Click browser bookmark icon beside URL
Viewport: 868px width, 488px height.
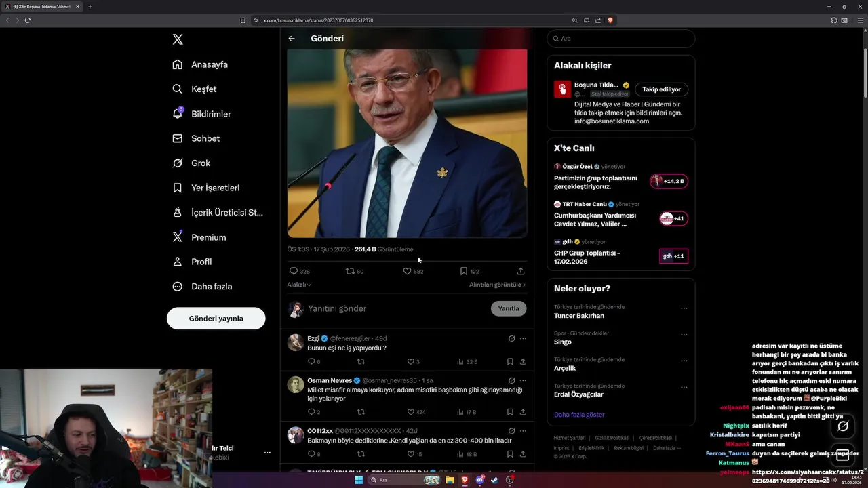(243, 20)
